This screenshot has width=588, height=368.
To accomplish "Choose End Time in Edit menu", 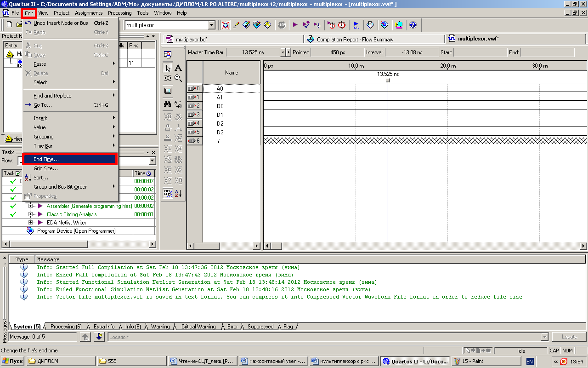I will point(70,159).
